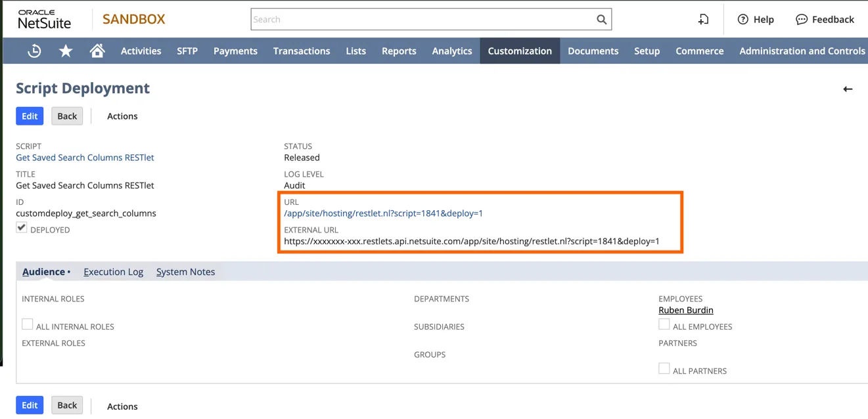Image resolution: width=868 pixels, height=419 pixels.
Task: Click the bottom Back button
Action: (67, 405)
